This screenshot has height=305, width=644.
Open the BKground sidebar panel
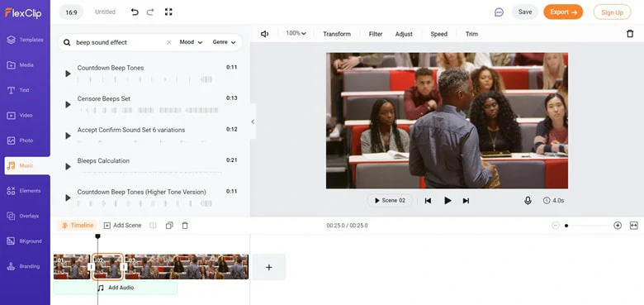pos(25,241)
